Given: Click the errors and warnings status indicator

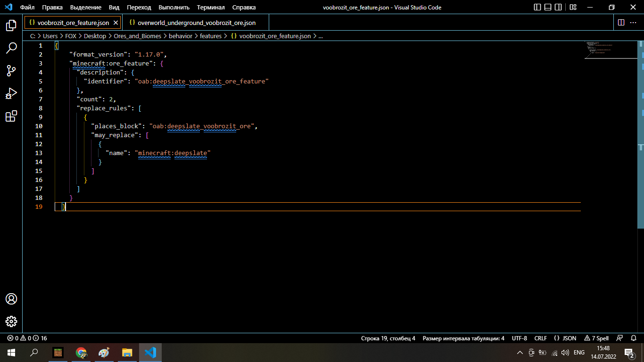Looking at the screenshot, I should [27, 338].
